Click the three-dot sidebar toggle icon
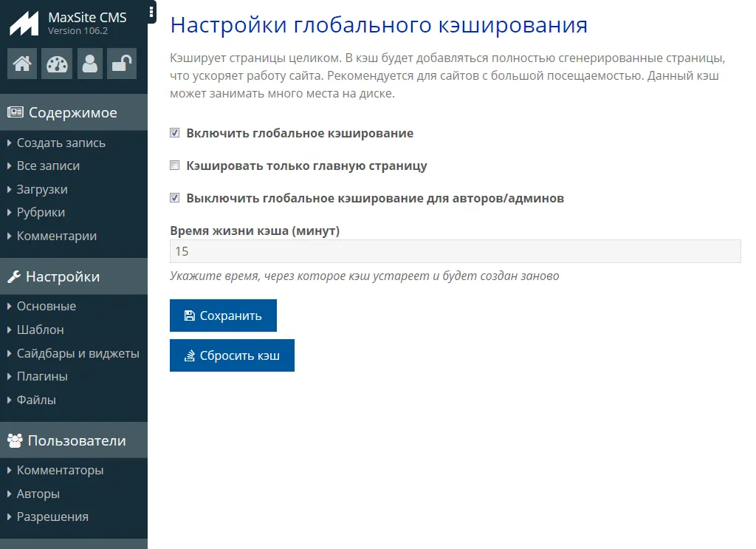The height and width of the screenshot is (549, 756). [151, 12]
